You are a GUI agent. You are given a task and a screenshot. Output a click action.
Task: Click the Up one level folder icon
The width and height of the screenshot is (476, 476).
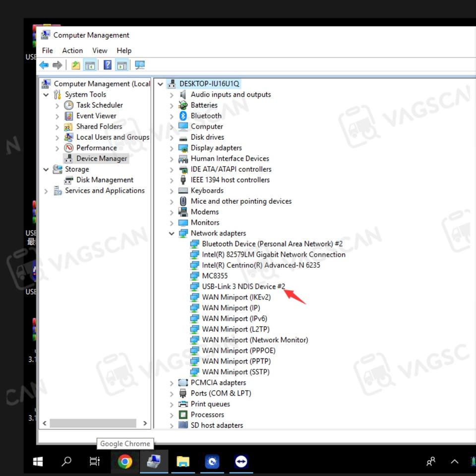pos(75,65)
